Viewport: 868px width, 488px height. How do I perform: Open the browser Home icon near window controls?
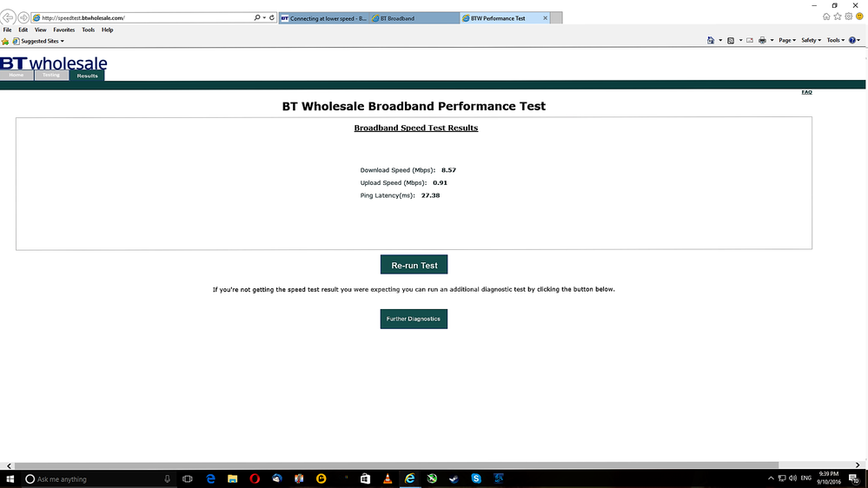(826, 16)
